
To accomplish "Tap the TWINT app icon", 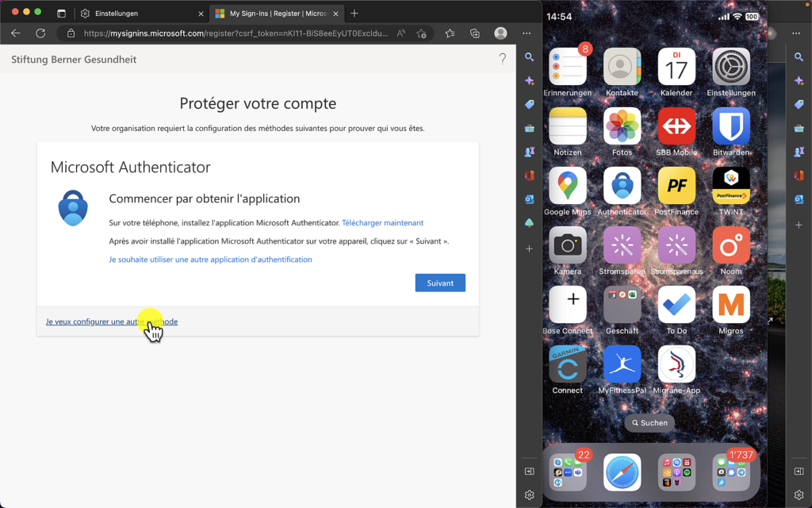I will tap(730, 186).
